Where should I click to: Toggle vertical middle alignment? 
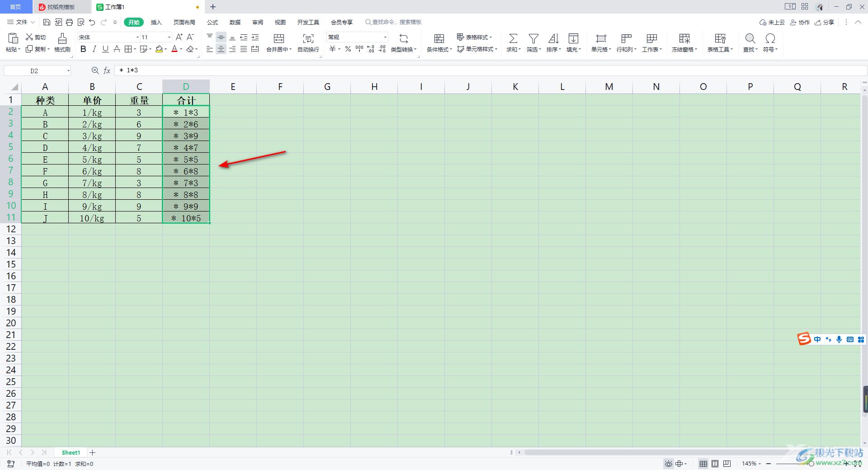[221, 37]
